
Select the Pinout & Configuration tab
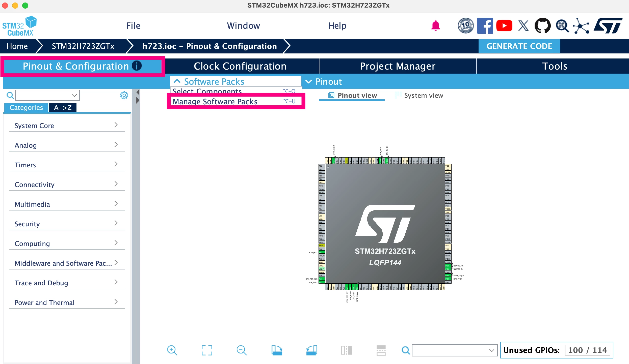click(83, 66)
